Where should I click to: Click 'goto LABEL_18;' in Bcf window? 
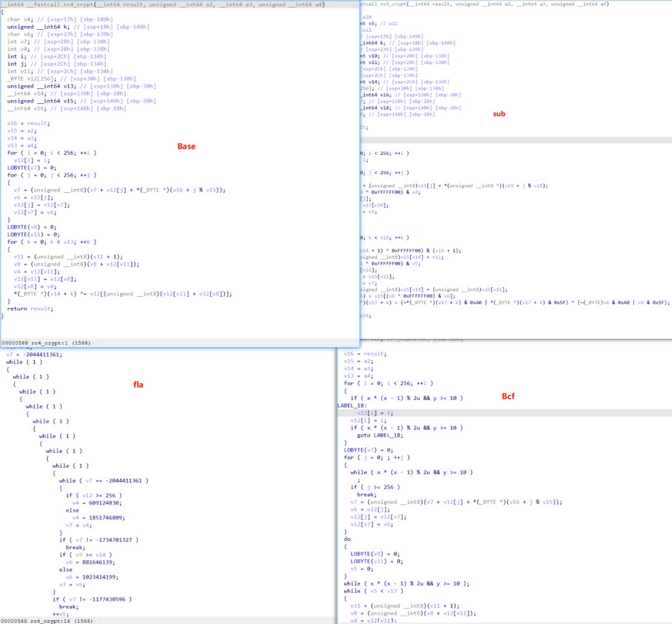coord(380,435)
